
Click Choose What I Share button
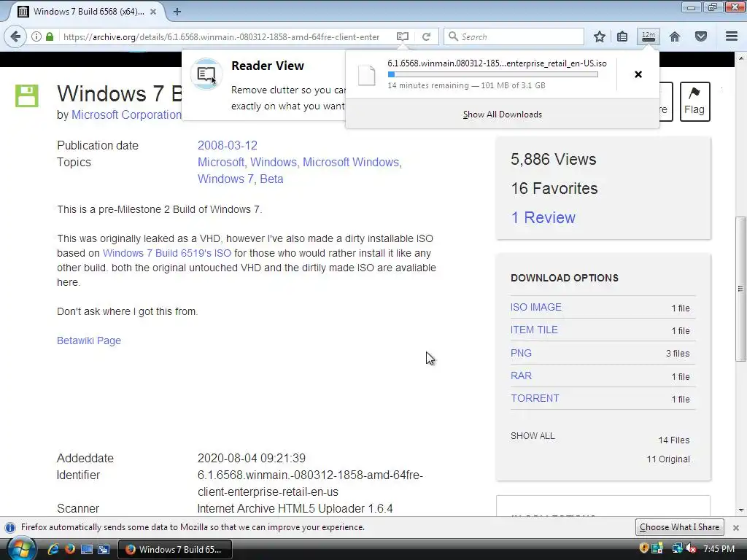click(x=679, y=527)
